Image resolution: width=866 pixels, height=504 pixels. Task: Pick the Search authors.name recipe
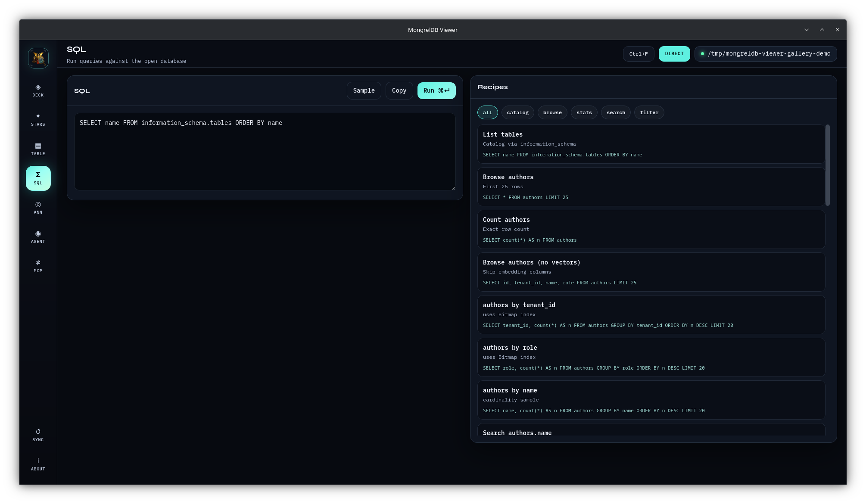(x=651, y=430)
